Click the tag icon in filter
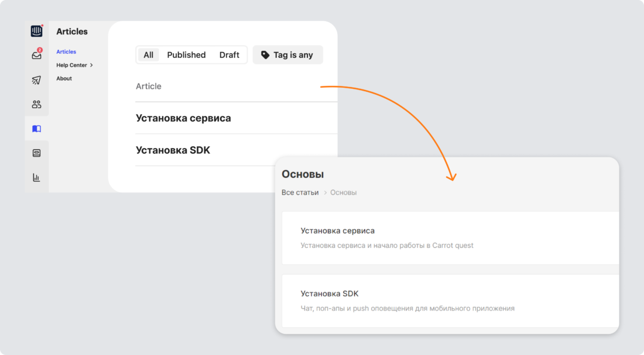 tap(265, 55)
